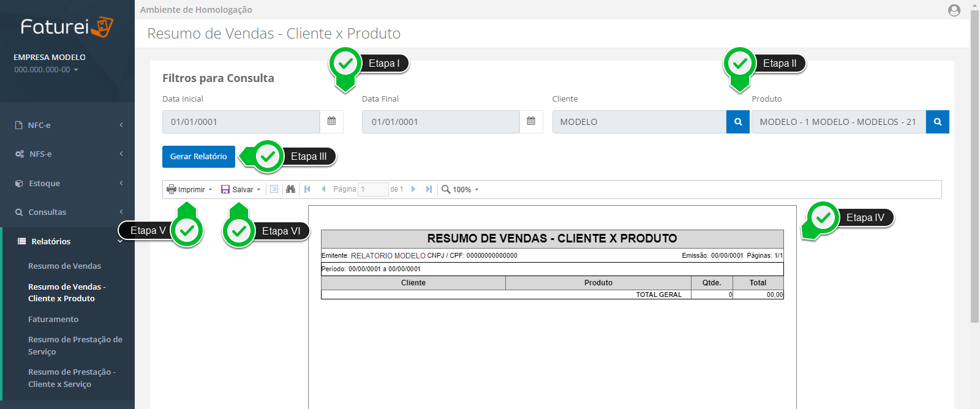
Task: Click the Estoque box icon
Action: pyautogui.click(x=19, y=183)
